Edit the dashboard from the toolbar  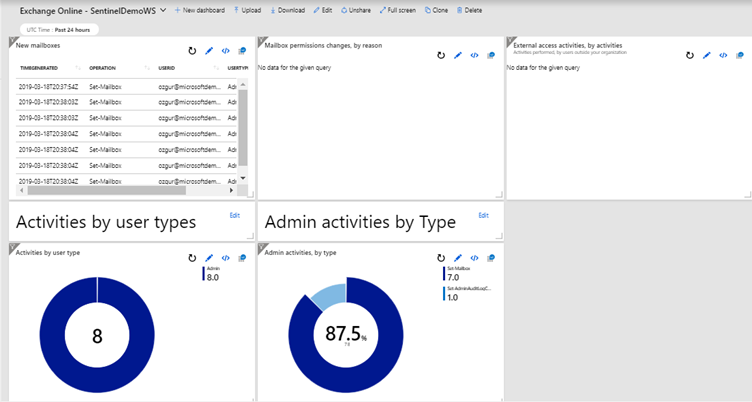[x=323, y=10]
